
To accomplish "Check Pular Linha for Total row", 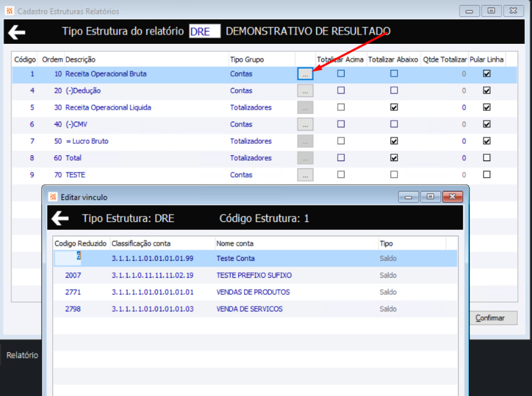I will (x=487, y=157).
